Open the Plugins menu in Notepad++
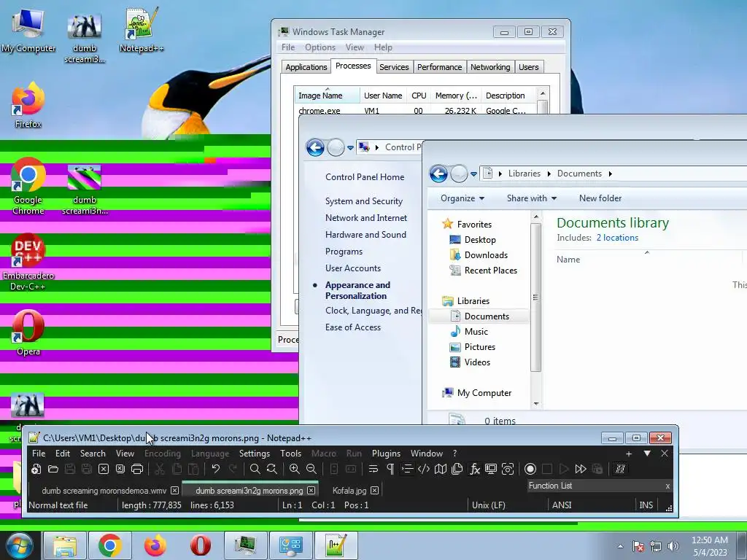This screenshot has width=747, height=560. [x=386, y=454]
